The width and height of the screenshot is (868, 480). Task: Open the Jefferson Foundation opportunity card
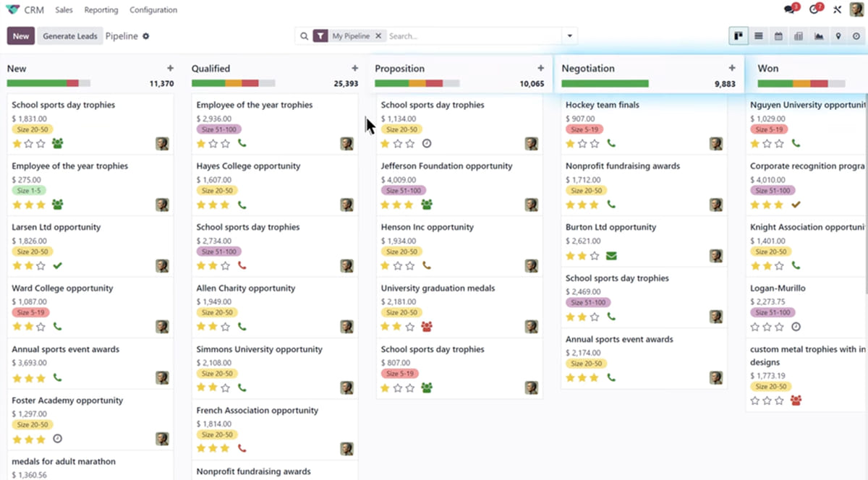(459, 185)
